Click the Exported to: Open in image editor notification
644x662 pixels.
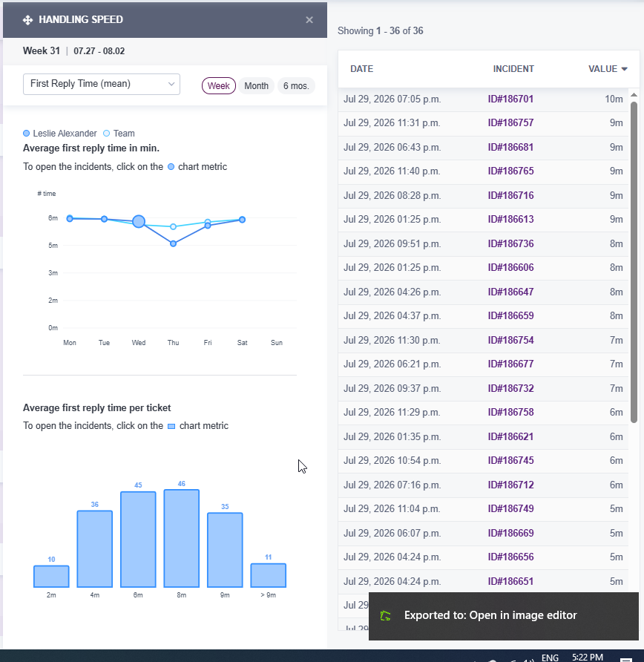504,616
